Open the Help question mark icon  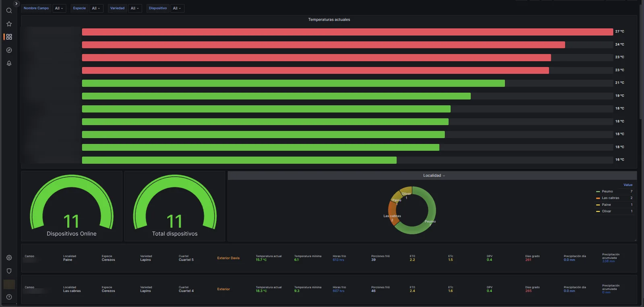pos(9,297)
